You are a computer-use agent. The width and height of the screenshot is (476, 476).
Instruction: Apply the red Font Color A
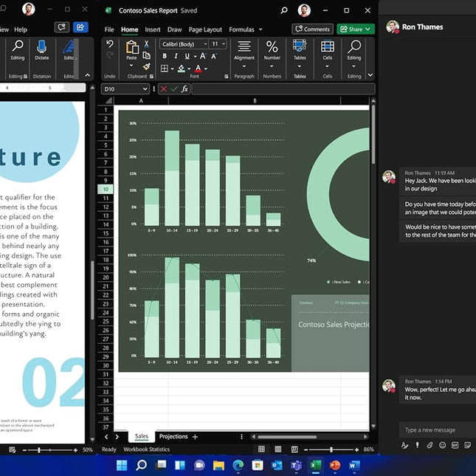[198, 69]
